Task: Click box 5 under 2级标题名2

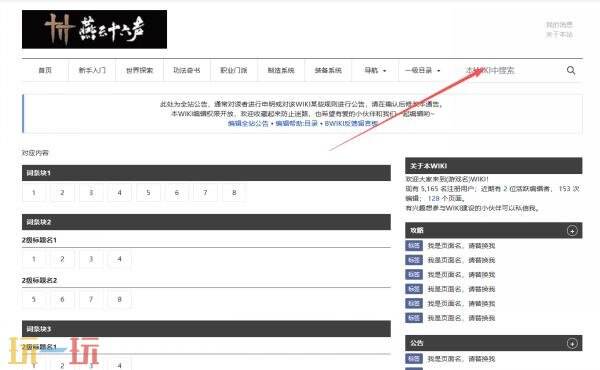Action: click(x=34, y=300)
